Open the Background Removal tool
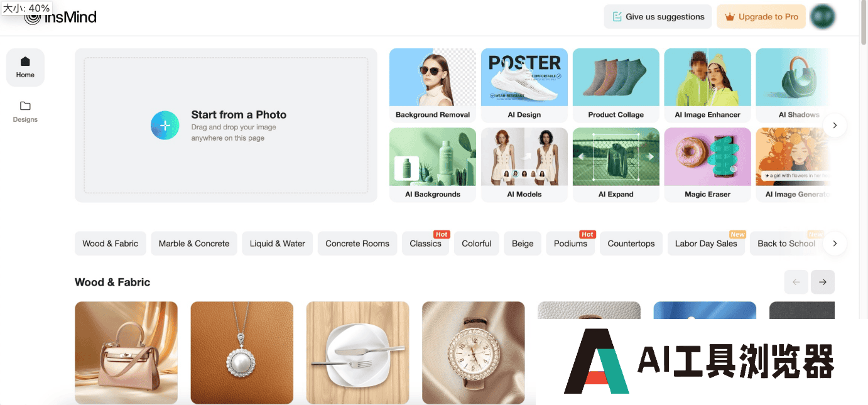Viewport: 868px width, 405px height. click(x=433, y=85)
